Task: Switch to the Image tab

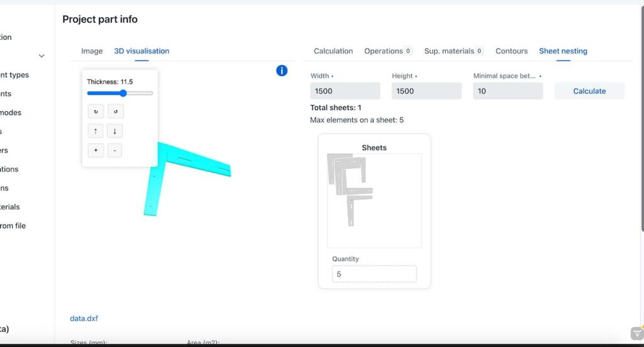Action: (92, 51)
